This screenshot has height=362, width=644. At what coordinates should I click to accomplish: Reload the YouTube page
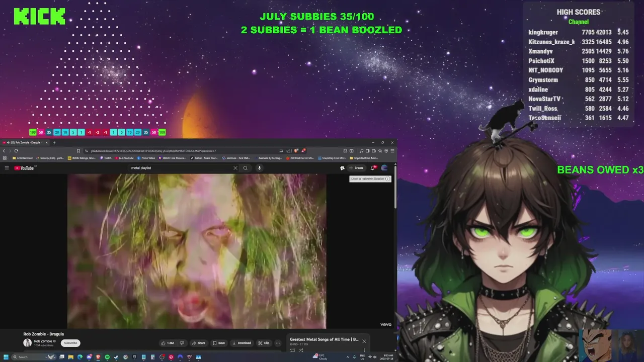coord(16,151)
